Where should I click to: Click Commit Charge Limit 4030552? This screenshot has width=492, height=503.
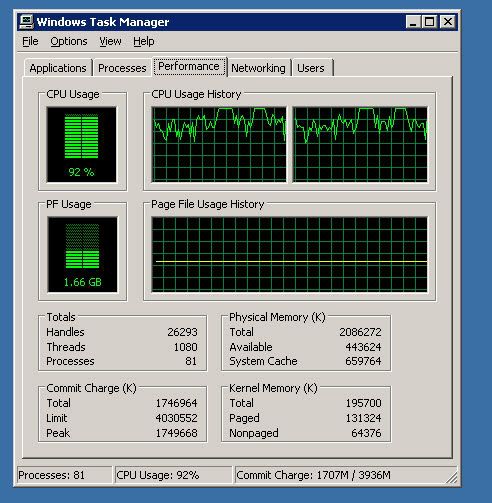click(x=176, y=418)
